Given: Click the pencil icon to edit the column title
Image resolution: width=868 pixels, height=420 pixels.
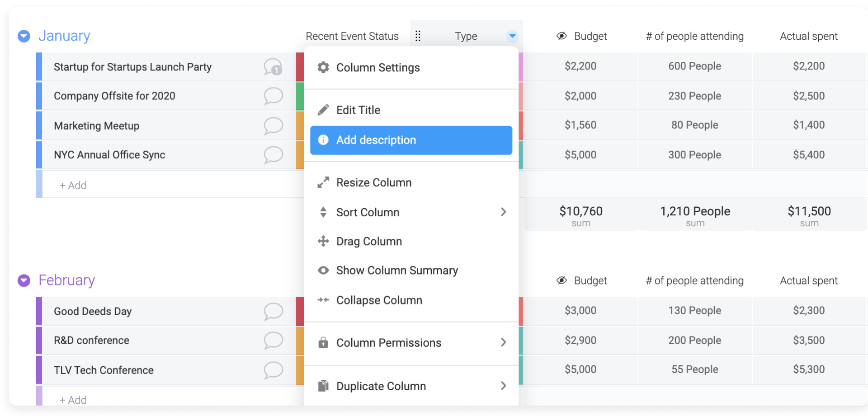Looking at the screenshot, I should 323,109.
